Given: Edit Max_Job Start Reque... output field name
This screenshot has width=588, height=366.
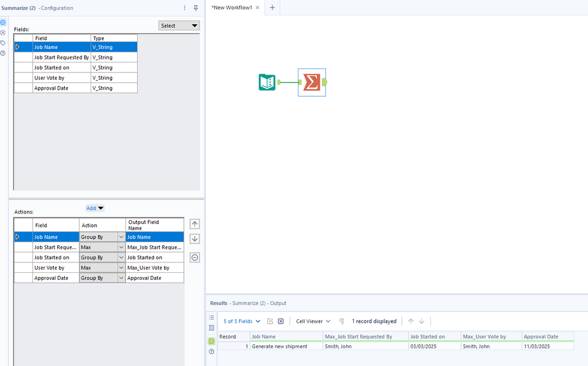Looking at the screenshot, I should pos(154,248).
